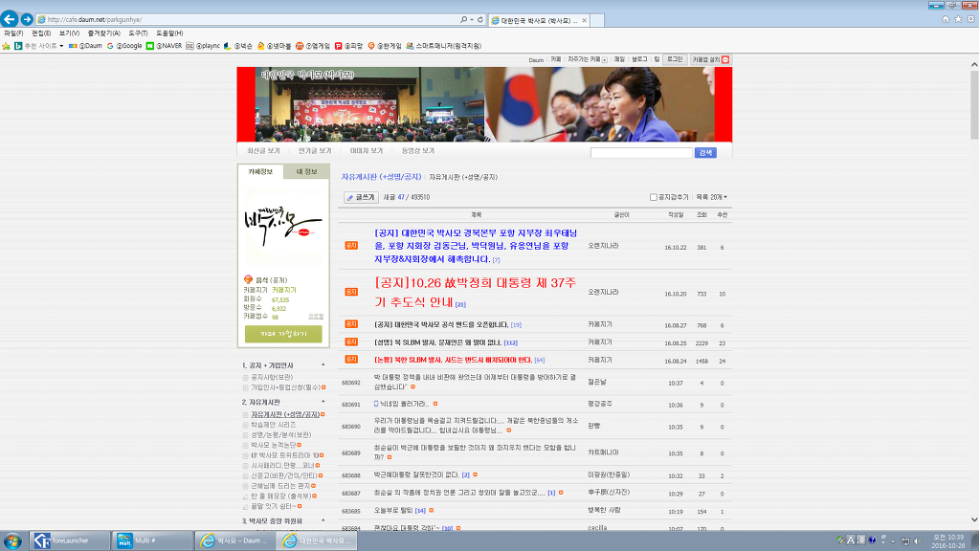Collapse the '1. 공지 + 가입인사' sidebar section
The width and height of the screenshot is (980, 551).
click(323, 365)
